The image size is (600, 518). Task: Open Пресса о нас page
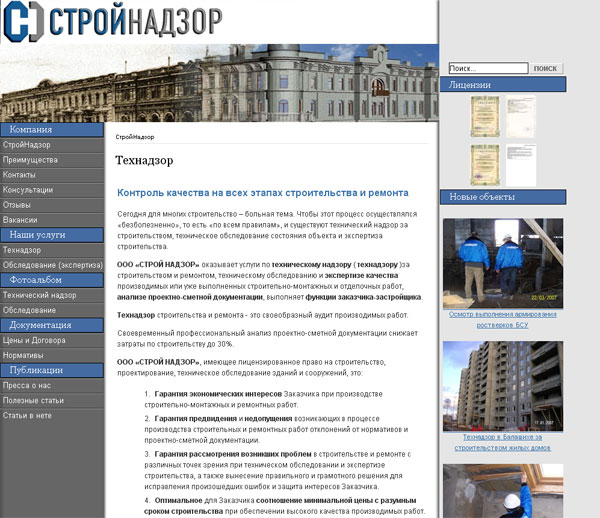(27, 385)
